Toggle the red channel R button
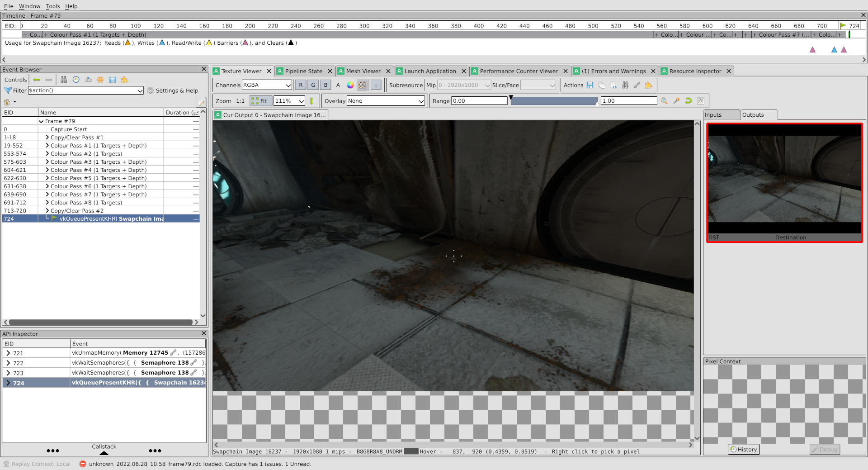The width and height of the screenshot is (868, 470). 301,85
